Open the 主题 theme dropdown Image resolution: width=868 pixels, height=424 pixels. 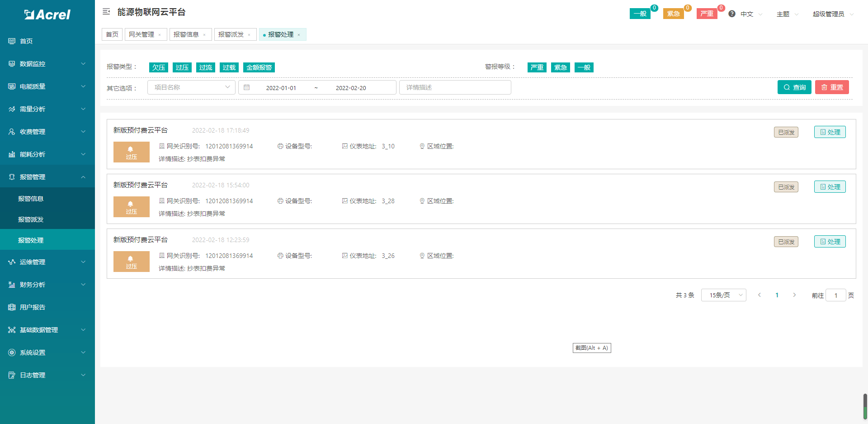[788, 14]
